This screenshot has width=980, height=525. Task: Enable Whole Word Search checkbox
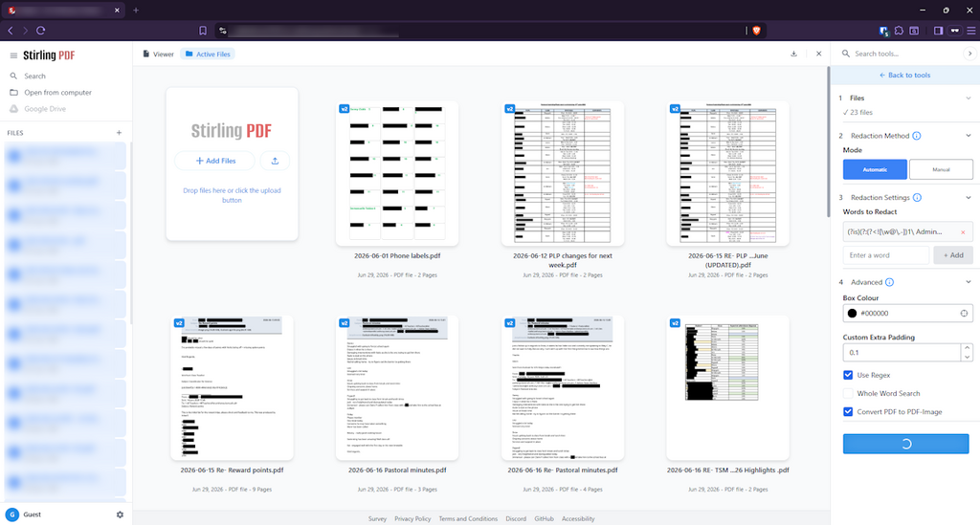(x=848, y=393)
